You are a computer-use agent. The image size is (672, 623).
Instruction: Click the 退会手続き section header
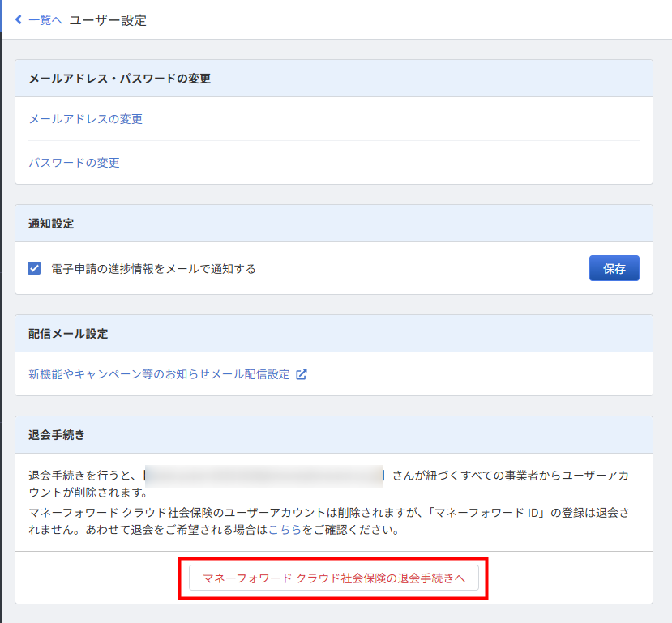[x=57, y=435]
